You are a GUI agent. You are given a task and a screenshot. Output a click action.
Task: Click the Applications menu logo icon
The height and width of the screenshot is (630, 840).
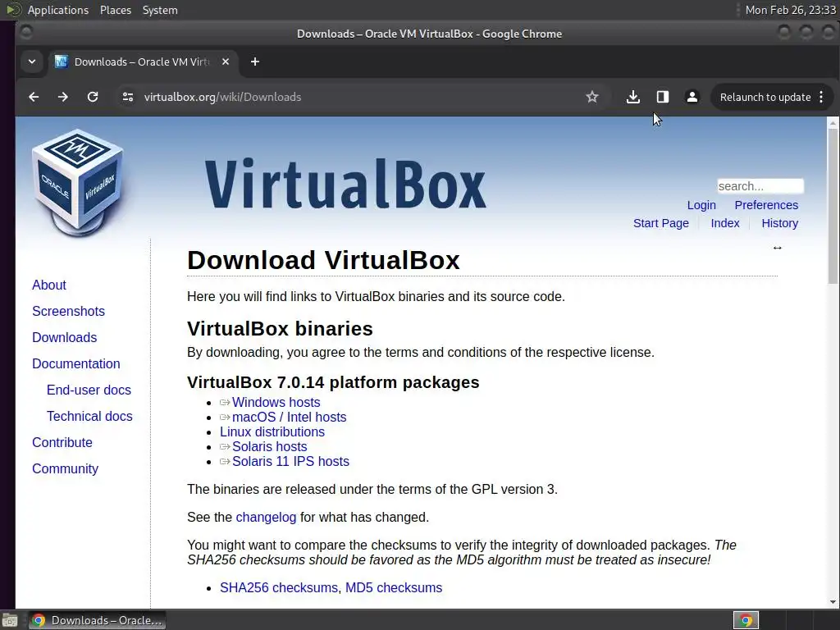click(x=13, y=10)
